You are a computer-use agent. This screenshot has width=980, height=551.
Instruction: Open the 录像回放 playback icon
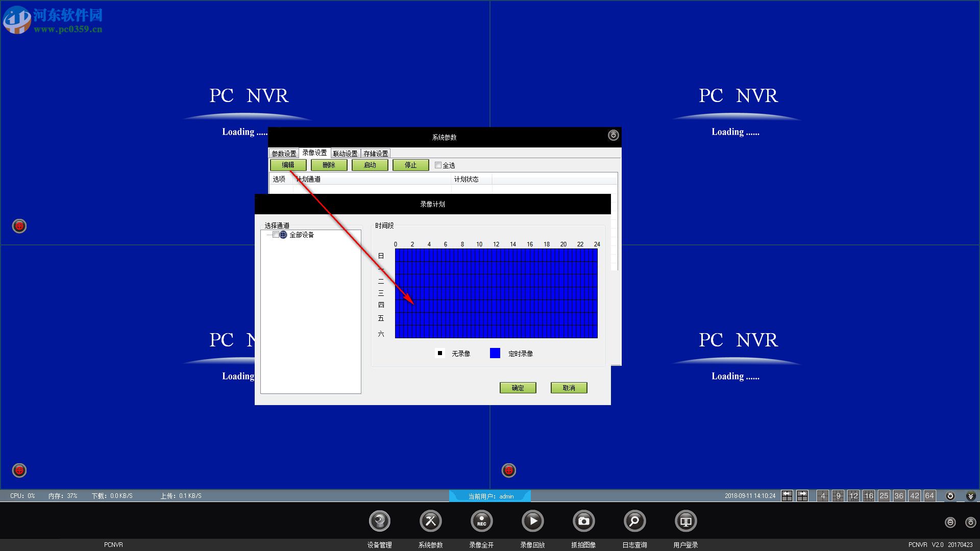(532, 521)
